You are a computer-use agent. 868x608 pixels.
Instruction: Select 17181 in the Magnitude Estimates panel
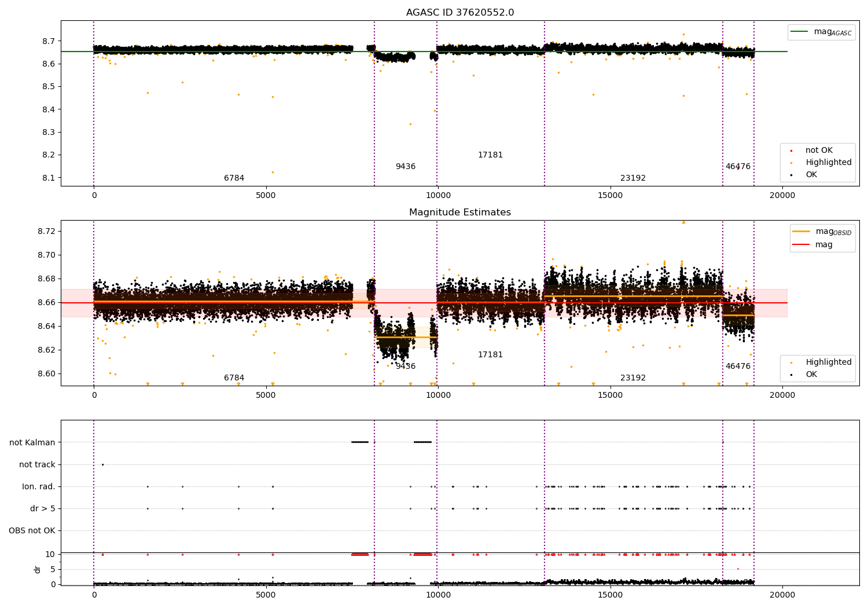(x=490, y=355)
